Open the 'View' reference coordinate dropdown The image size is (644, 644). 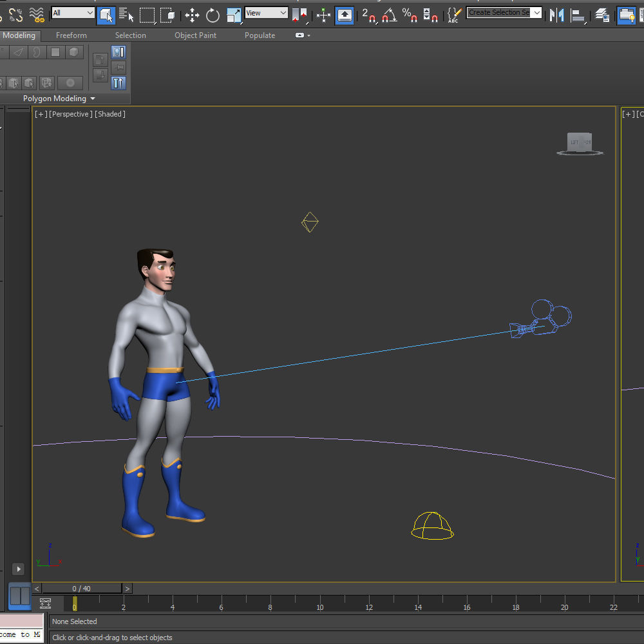[266, 13]
